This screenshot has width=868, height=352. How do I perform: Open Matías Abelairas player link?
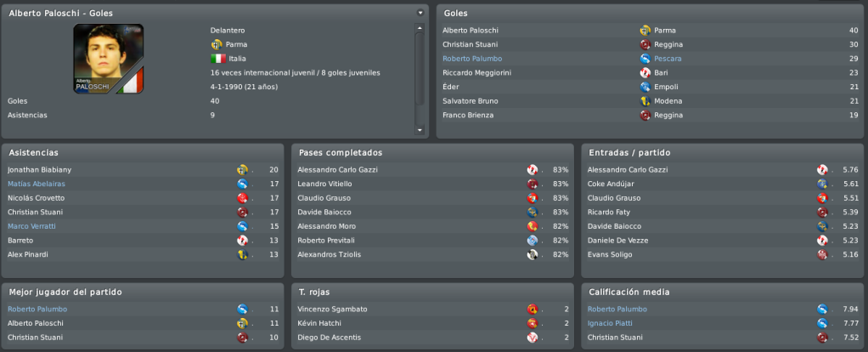(37, 184)
